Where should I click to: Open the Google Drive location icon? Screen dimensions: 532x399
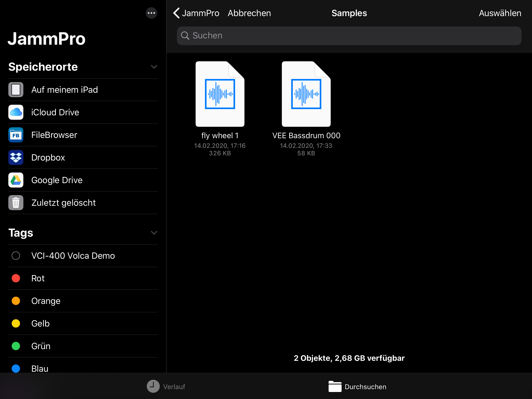[16, 180]
